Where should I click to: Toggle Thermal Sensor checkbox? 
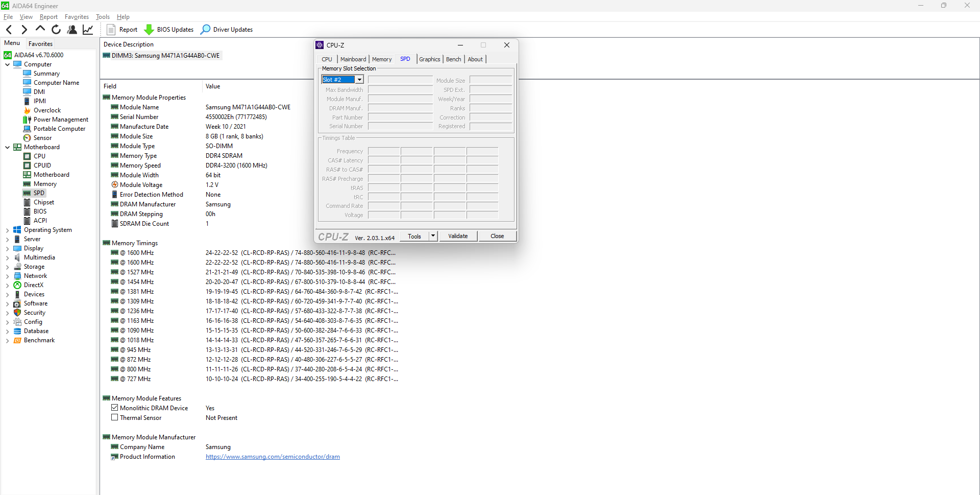115,417
